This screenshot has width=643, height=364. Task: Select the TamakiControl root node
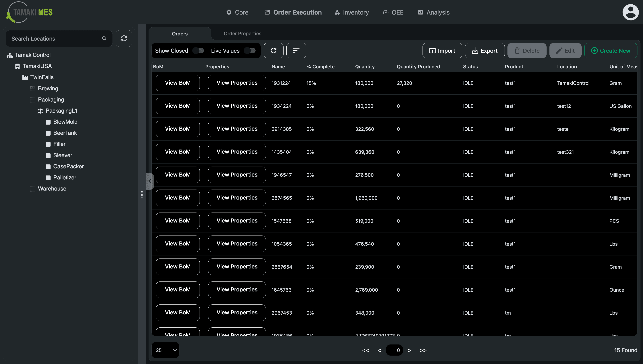(33, 55)
